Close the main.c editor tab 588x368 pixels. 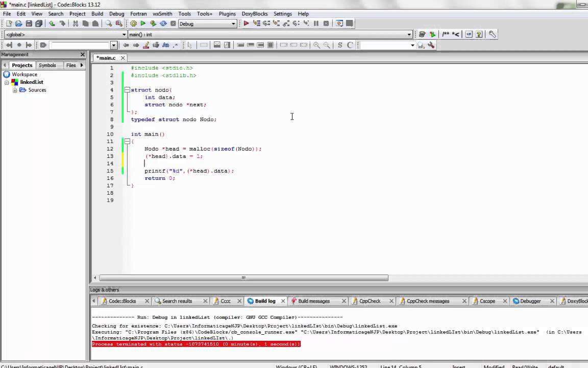click(122, 58)
